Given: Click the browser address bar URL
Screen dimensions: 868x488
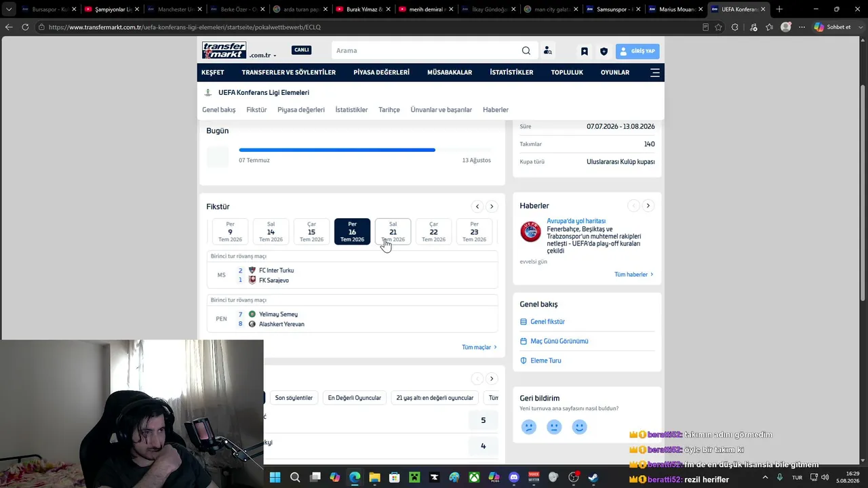Looking at the screenshot, I should (184, 27).
